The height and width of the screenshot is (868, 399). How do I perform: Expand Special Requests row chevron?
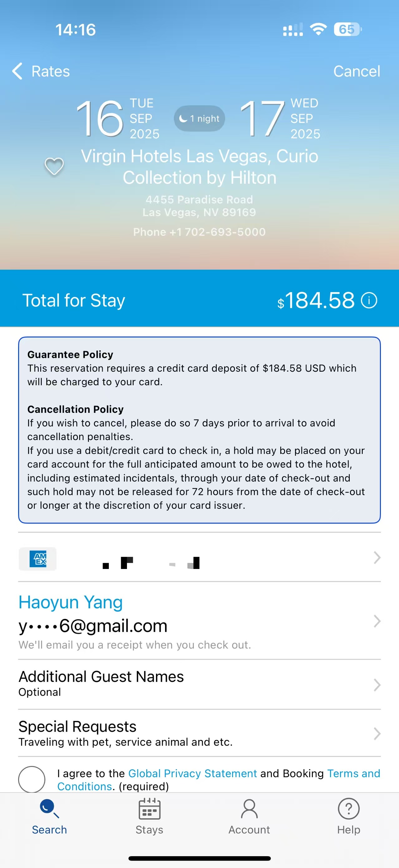(x=377, y=733)
